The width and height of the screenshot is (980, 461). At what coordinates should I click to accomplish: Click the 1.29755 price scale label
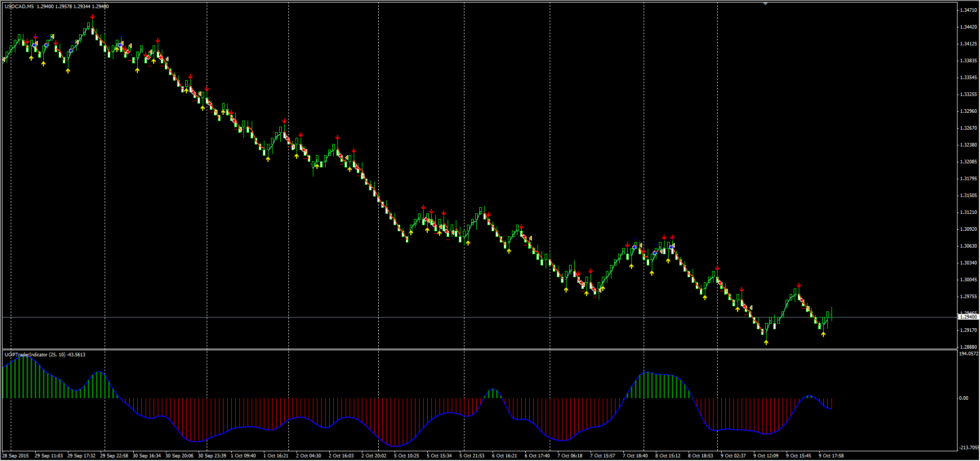tap(968, 297)
